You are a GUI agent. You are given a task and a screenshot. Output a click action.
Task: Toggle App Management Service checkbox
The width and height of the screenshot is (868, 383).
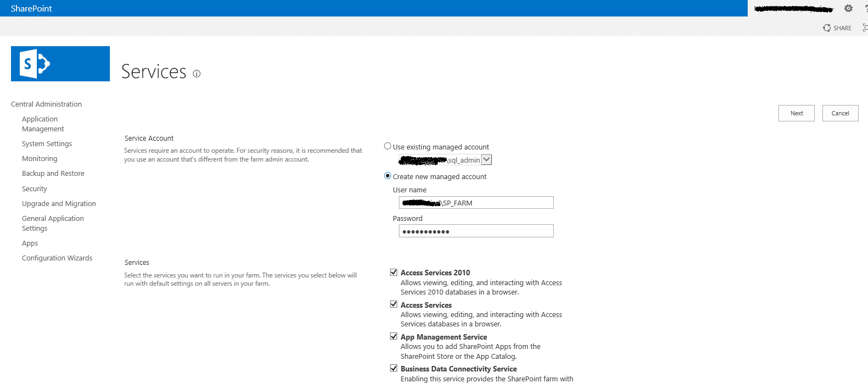pyautogui.click(x=393, y=336)
